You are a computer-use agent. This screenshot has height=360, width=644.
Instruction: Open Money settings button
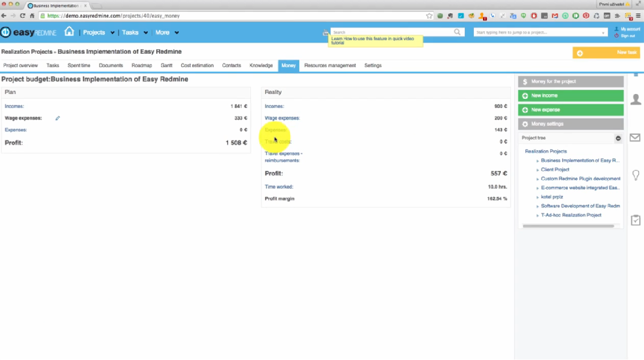pos(570,124)
